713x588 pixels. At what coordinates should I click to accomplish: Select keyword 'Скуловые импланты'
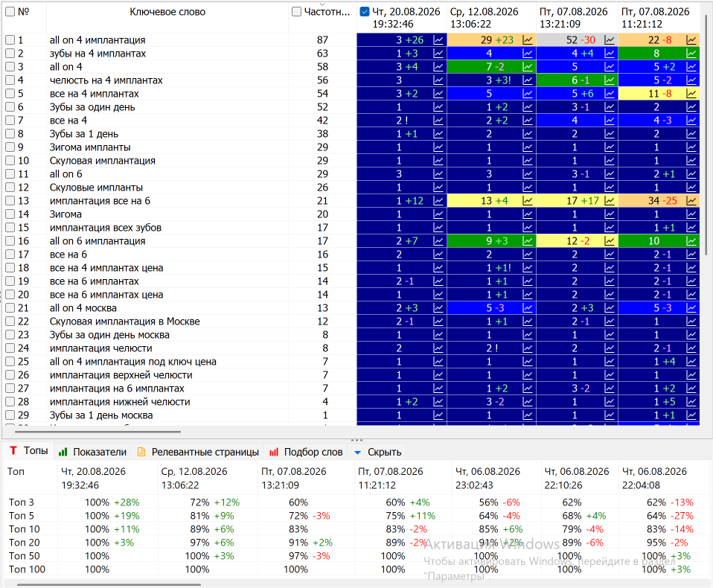click(x=96, y=188)
